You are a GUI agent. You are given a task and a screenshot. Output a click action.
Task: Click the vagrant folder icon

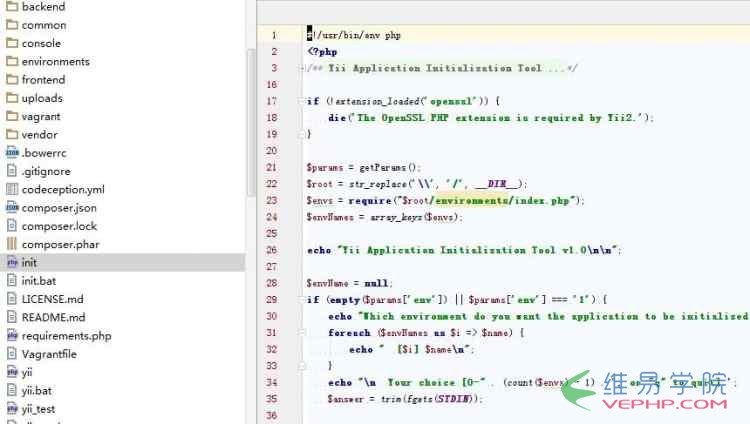(x=12, y=116)
